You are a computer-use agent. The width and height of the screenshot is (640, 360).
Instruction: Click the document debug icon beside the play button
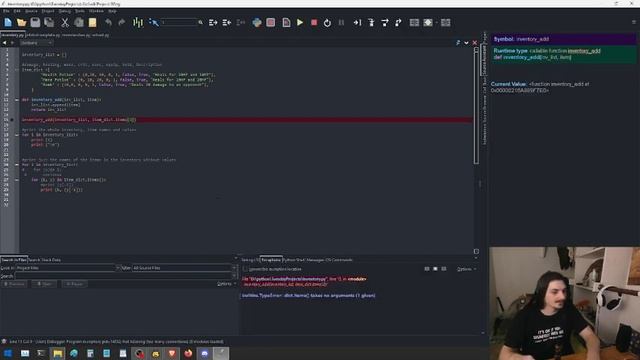(286, 22)
